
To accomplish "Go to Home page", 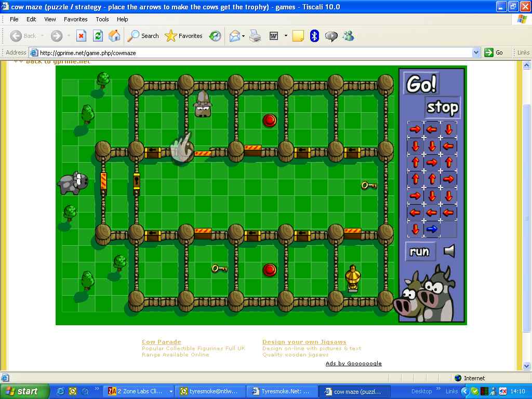I will tap(114, 36).
